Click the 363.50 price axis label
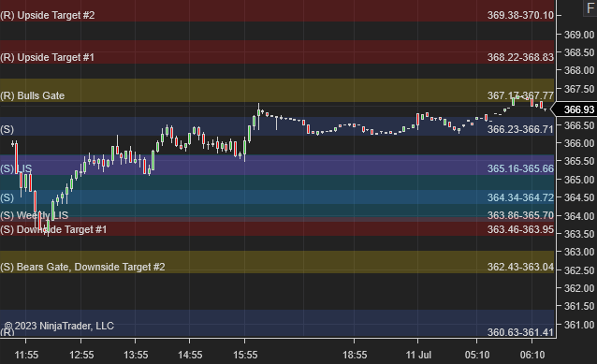 click(x=578, y=234)
